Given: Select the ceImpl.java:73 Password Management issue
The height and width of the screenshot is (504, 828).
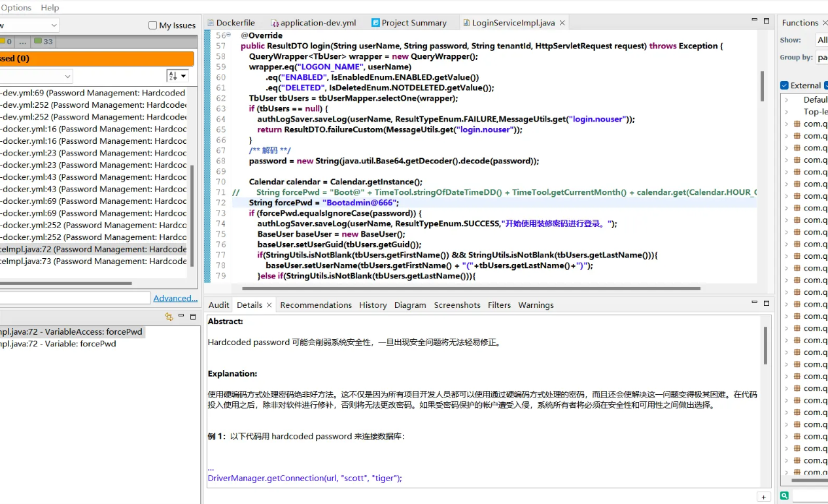Looking at the screenshot, I should 94,261.
